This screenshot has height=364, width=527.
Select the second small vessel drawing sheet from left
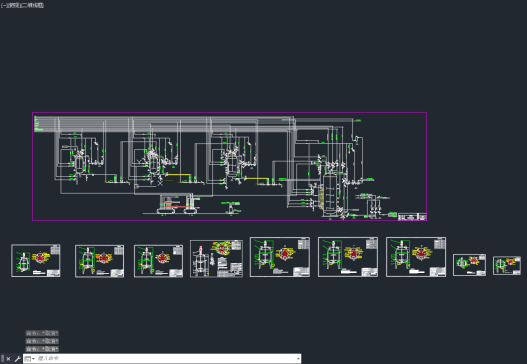coord(99,261)
